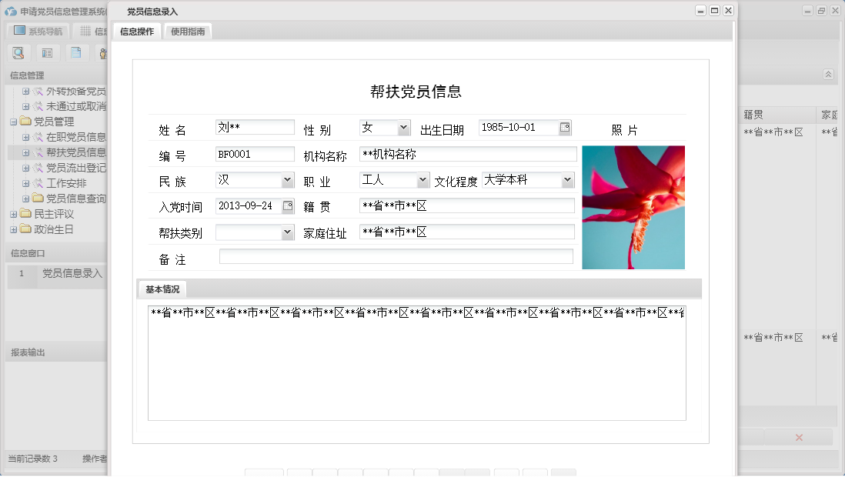
Task: Click the flower photo thumbnail
Action: (x=634, y=207)
